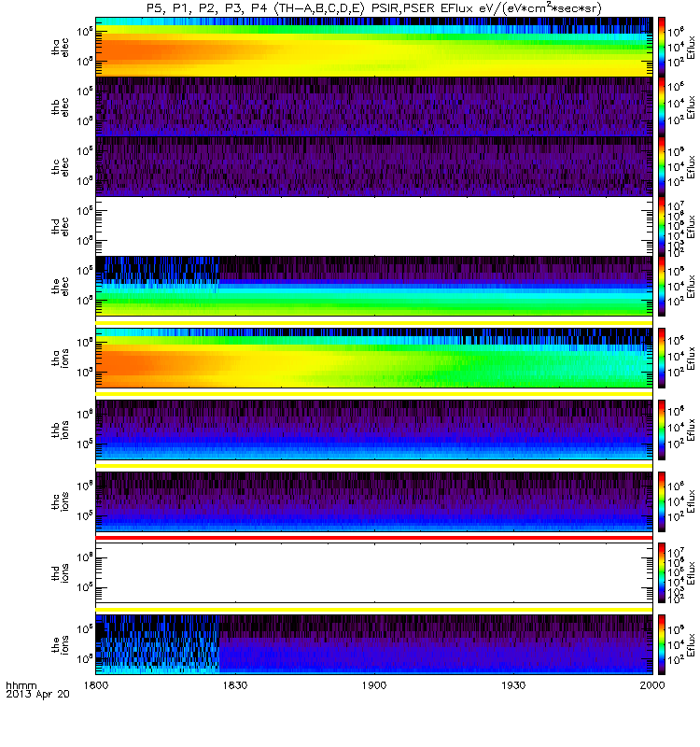Click the tha ions color bar
This screenshot has width=700, height=747.
[x=662, y=359]
